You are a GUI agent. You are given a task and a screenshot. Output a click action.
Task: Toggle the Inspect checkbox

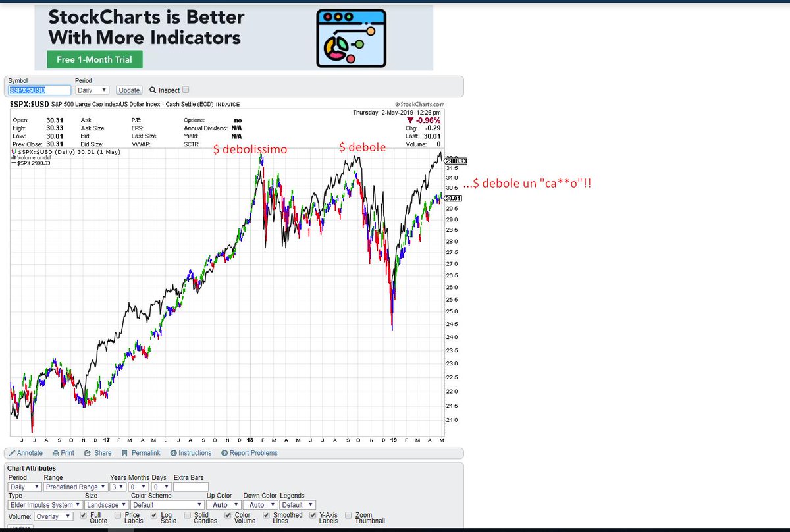pos(186,90)
